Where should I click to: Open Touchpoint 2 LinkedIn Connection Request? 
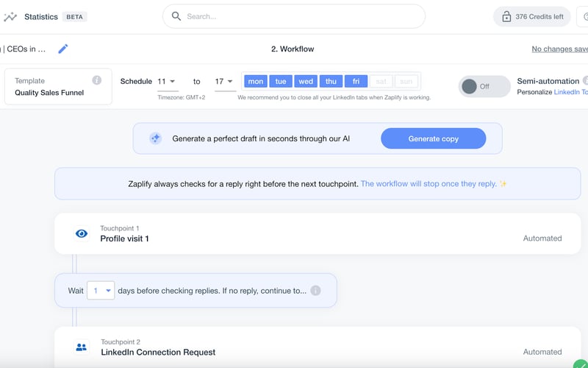click(318, 347)
